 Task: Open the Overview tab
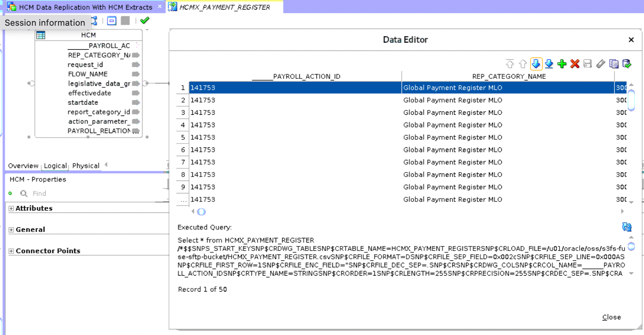pos(23,166)
